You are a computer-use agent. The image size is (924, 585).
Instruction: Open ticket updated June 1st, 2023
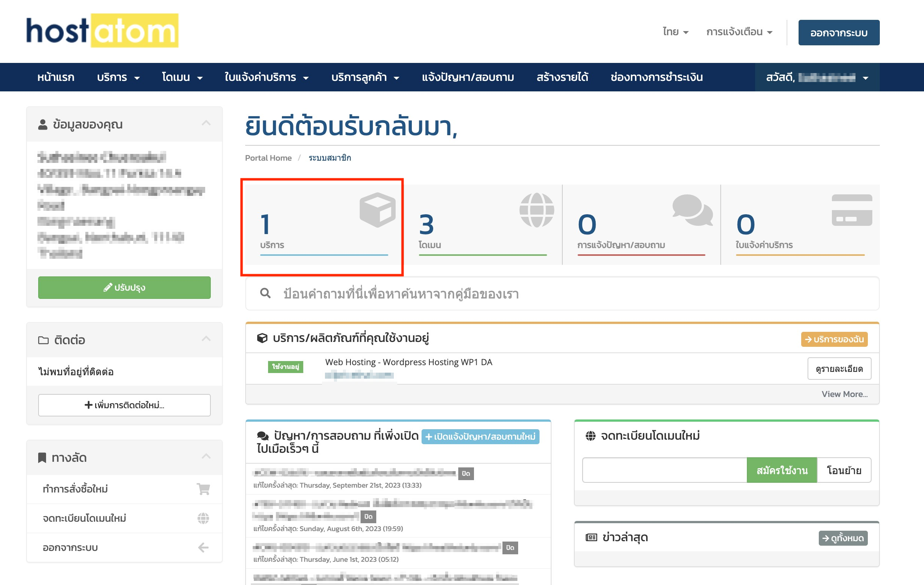click(x=377, y=548)
